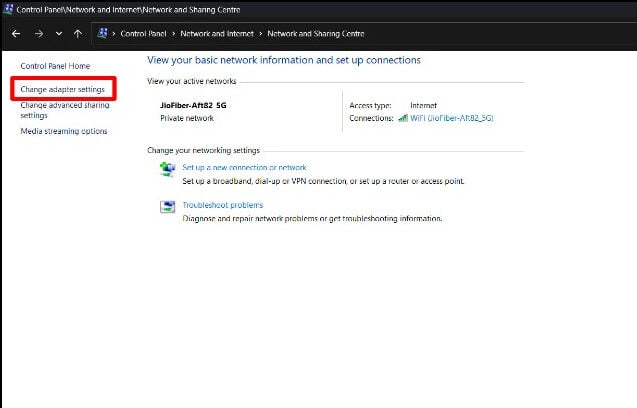637x408 pixels.
Task: Open Set up a new connection or network
Action: click(x=244, y=167)
